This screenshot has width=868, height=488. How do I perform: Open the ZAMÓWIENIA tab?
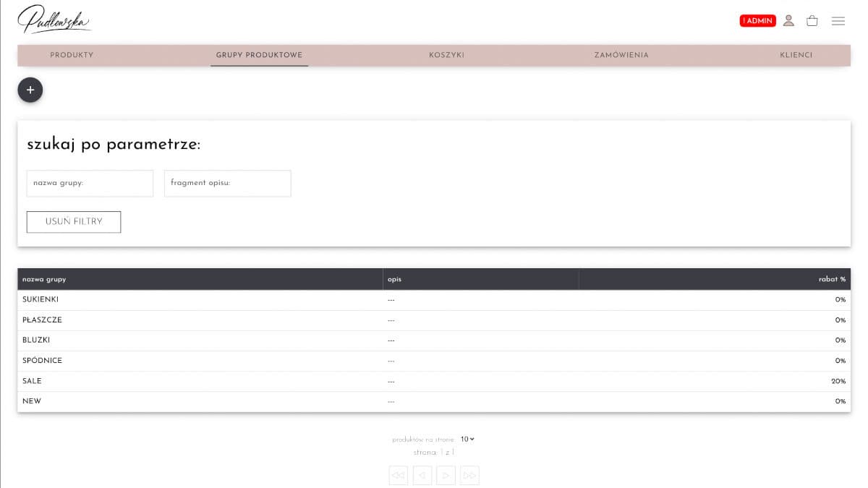[621, 55]
